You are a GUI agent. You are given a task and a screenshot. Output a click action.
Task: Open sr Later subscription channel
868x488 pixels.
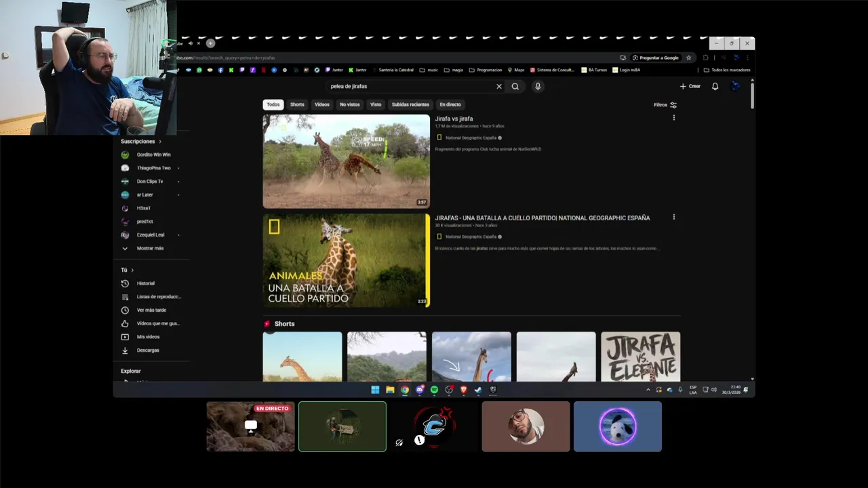(x=138, y=195)
